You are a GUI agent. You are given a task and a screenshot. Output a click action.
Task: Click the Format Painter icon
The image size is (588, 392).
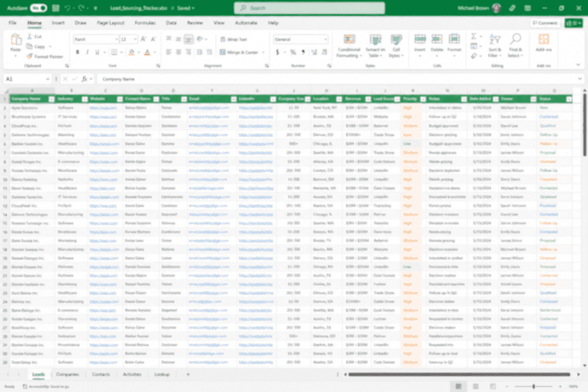29,56
